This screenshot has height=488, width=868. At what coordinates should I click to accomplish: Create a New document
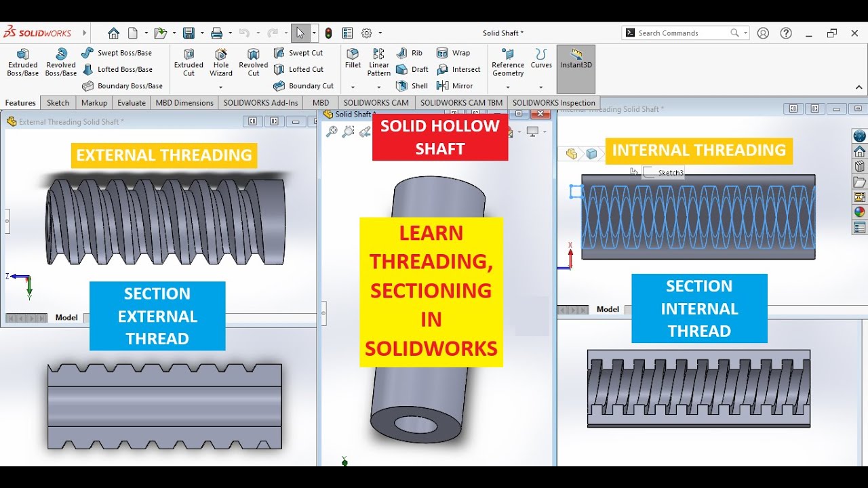coord(133,33)
